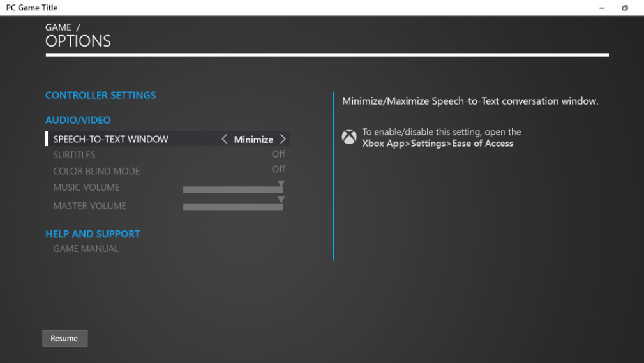Click the left chevron beside Minimize

(x=224, y=139)
